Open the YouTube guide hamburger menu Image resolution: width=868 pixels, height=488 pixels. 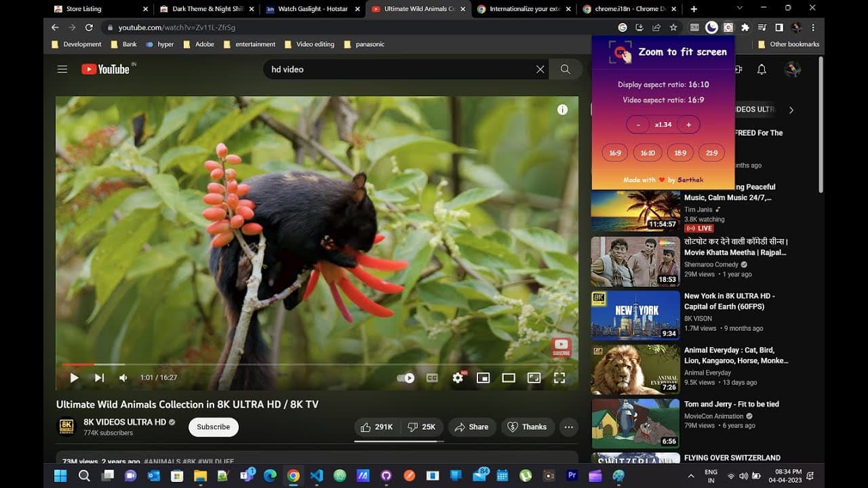point(62,69)
